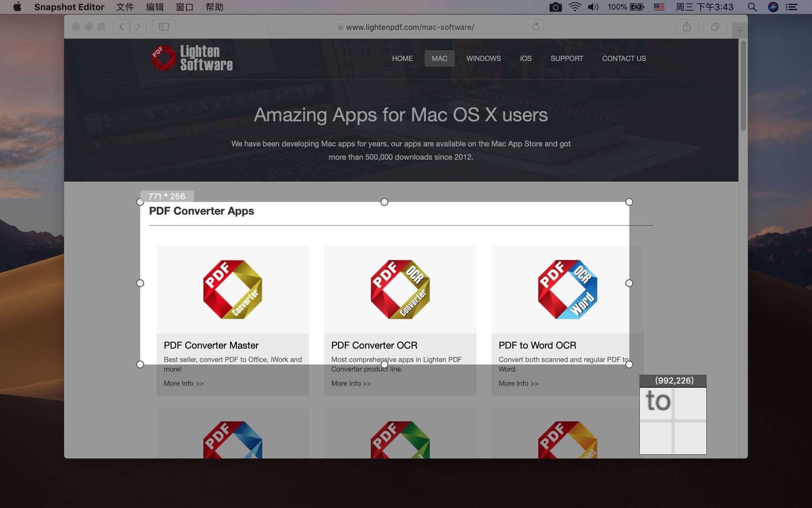Viewport: 812px width, 508px height.
Task: Open the PDF Converter OCR title link
Action: pos(374,345)
